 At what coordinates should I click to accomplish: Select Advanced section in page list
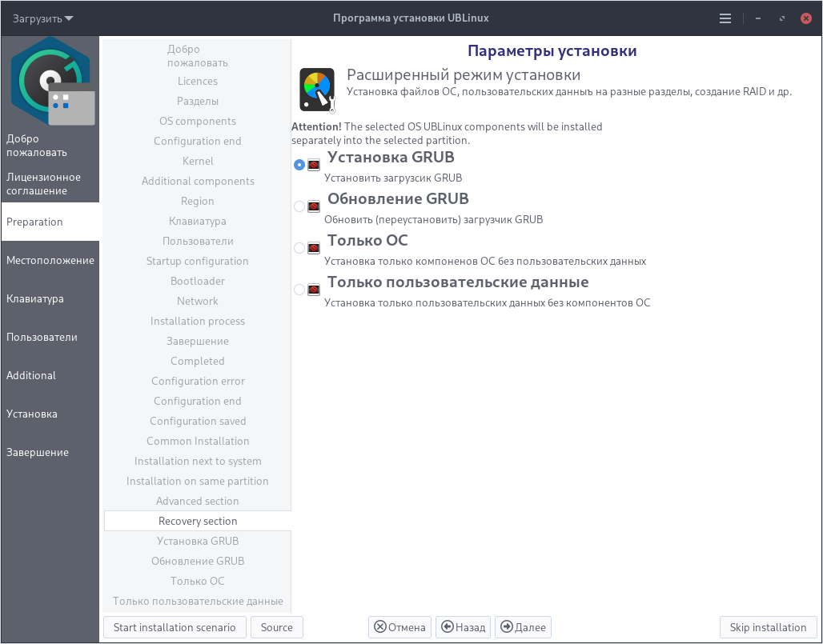[198, 501]
